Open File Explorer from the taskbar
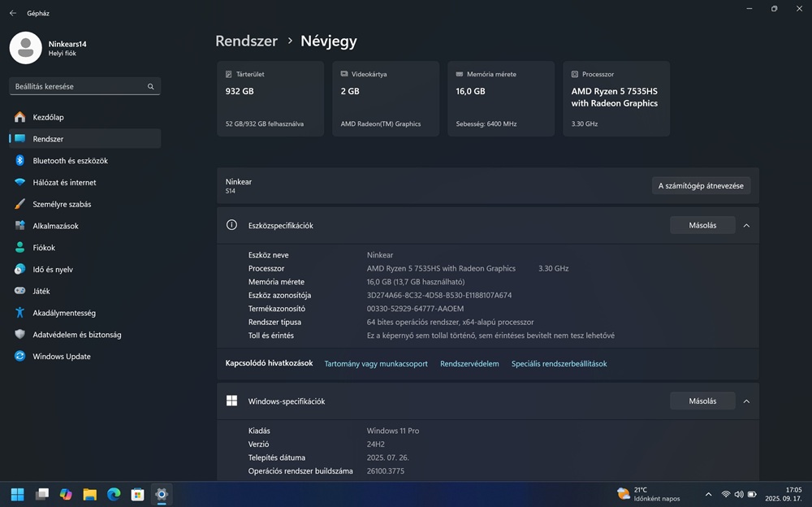 (89, 494)
